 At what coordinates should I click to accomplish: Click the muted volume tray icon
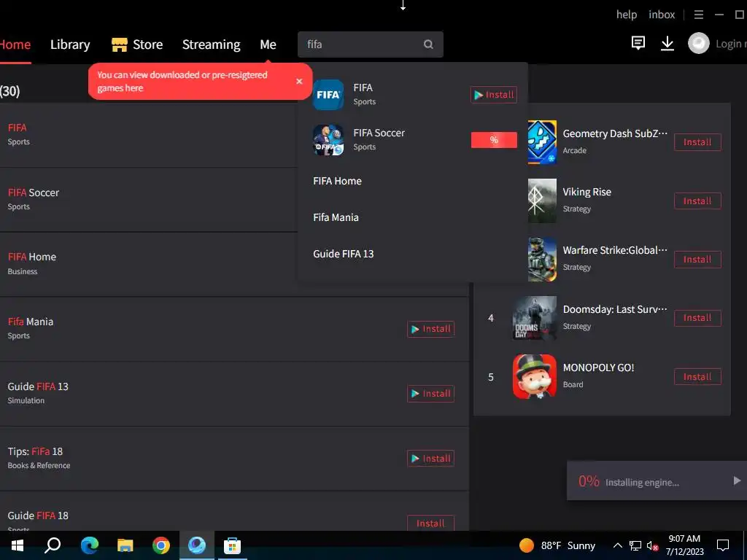(652, 545)
